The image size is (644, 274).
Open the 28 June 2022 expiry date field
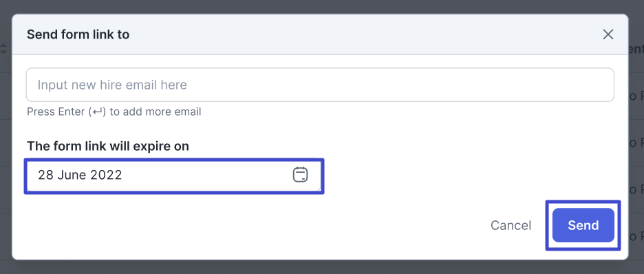coord(174,176)
